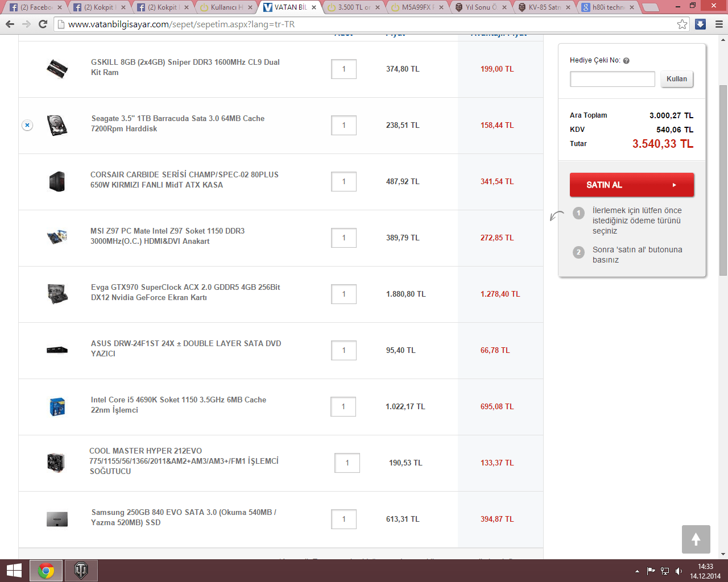728x582 pixels.
Task: Switch to the Facebook tab
Action: coord(34,7)
